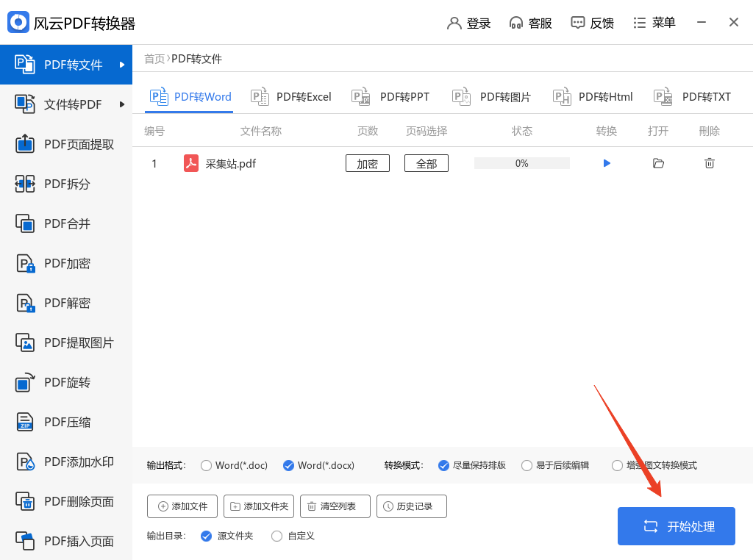The width and height of the screenshot is (753, 560).
Task: Open output folder for 采集站.pdf
Action: pyautogui.click(x=658, y=164)
